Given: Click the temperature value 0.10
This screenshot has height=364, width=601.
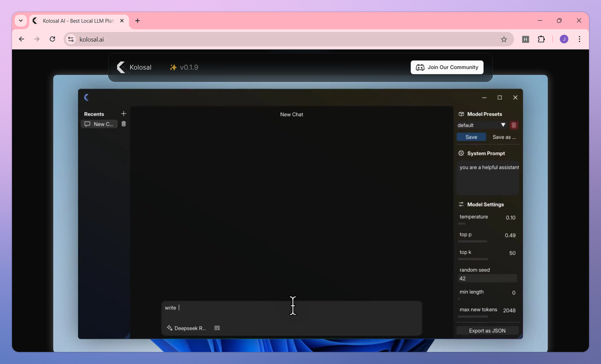Looking at the screenshot, I should 510,218.
